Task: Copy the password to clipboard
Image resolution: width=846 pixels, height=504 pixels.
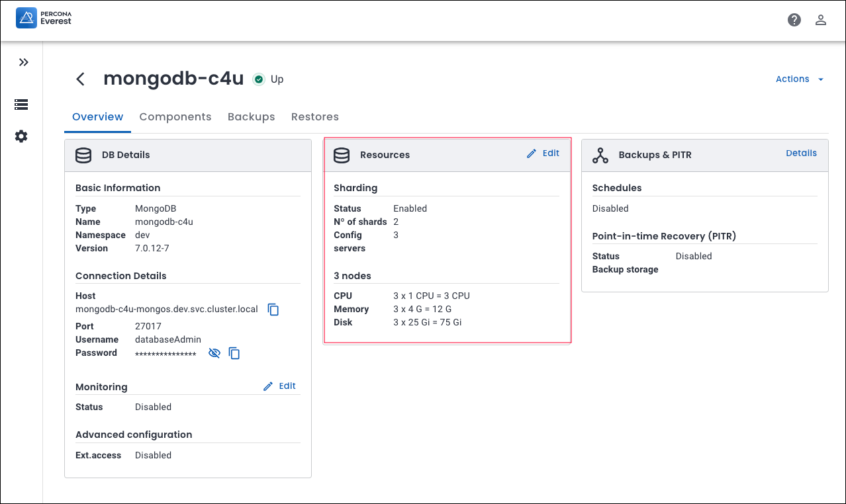Action: [234, 353]
